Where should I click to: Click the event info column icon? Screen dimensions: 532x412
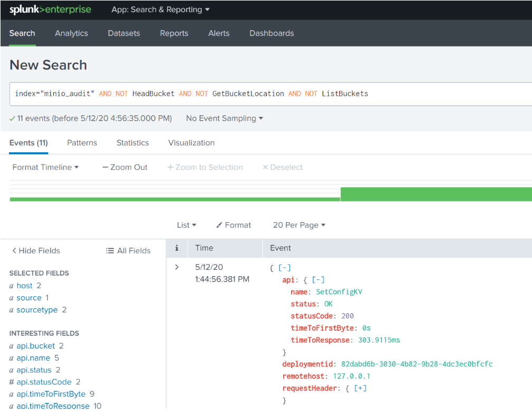[x=177, y=248]
